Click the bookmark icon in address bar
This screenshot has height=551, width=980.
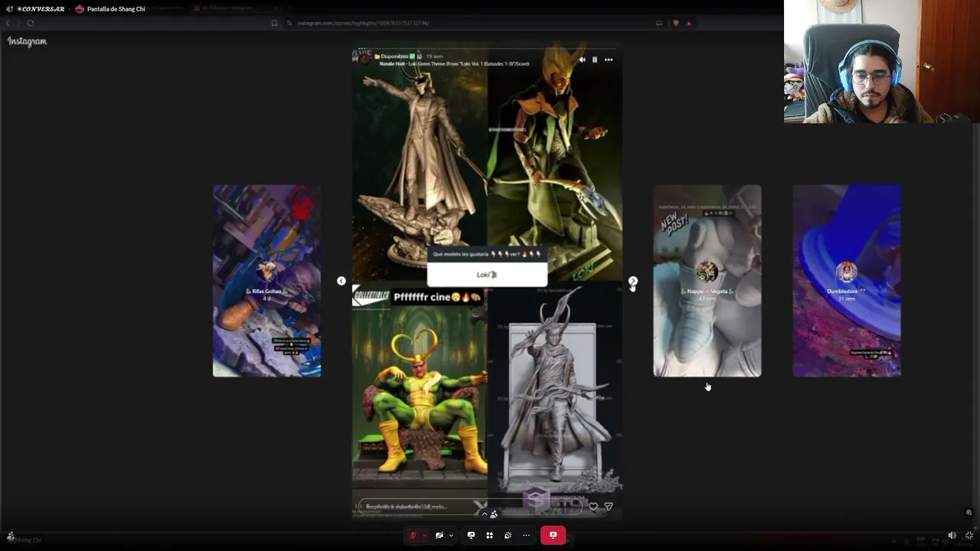click(x=275, y=23)
